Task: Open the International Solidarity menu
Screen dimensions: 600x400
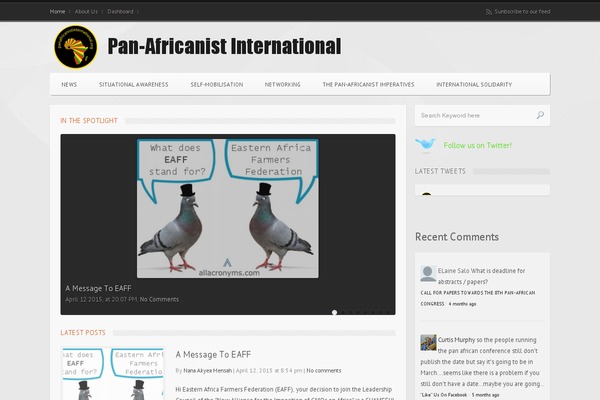Action: click(x=474, y=85)
